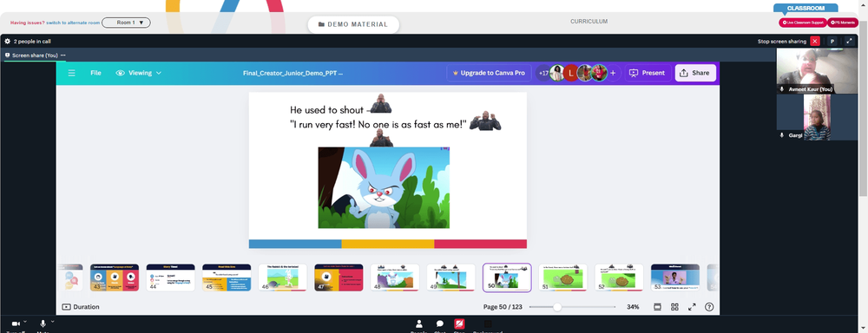Select slide thumbnail 51

point(563,277)
